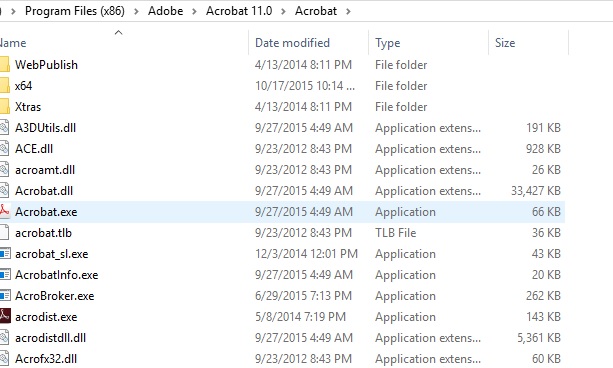613x368 pixels.
Task: Open the chevron after Acrobat 11.0 breadcrumb
Action: point(283,11)
